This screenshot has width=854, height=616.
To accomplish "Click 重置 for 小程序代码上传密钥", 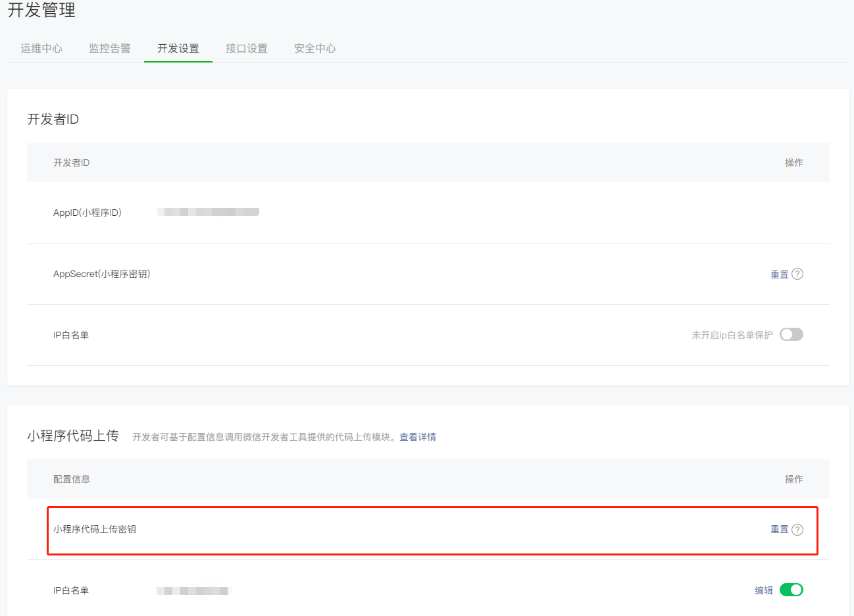I will (x=779, y=530).
